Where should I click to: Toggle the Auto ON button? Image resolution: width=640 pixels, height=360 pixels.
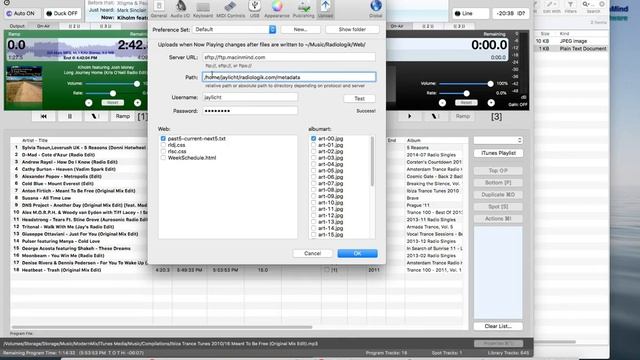tap(21, 13)
